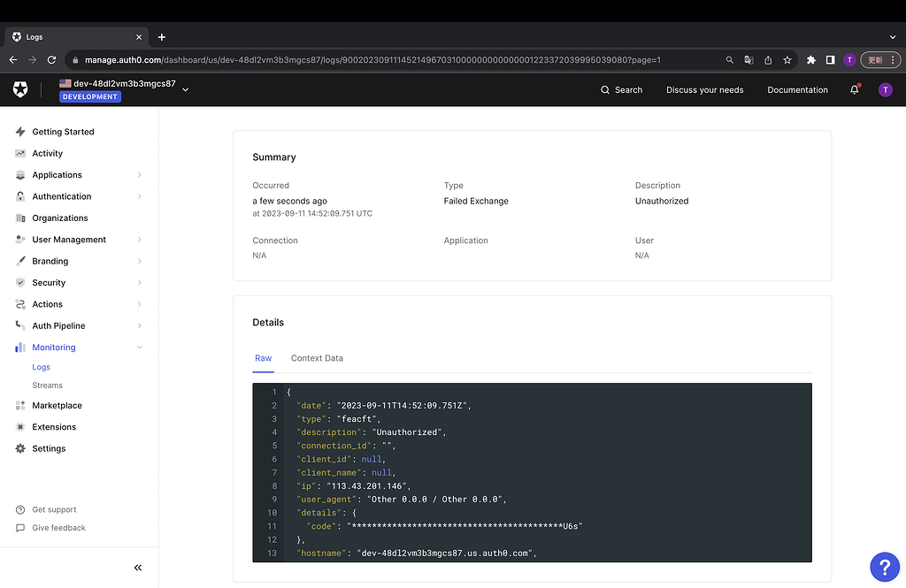The height and width of the screenshot is (588, 906).
Task: Select the Actions lightning icon
Action: pyautogui.click(x=21, y=303)
